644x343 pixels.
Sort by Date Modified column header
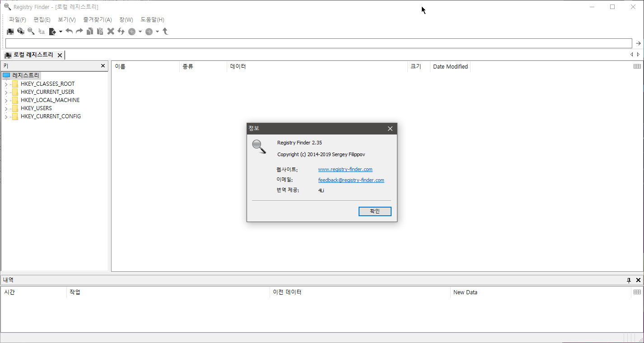(x=450, y=66)
